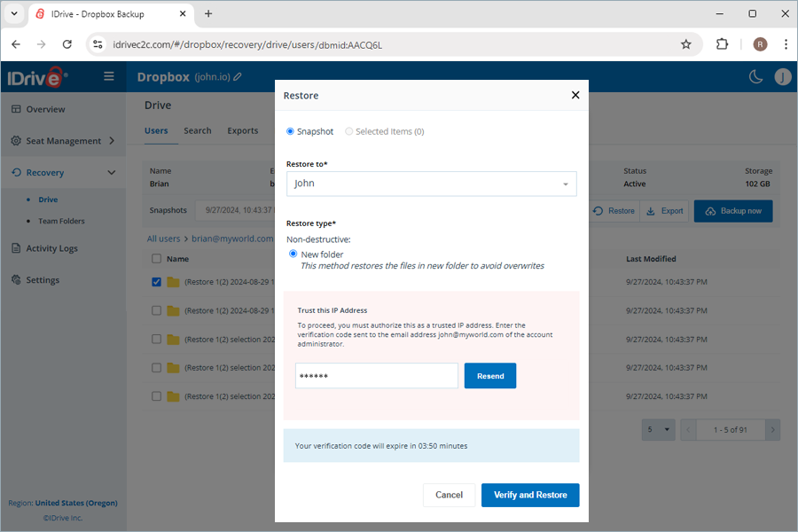Image resolution: width=798 pixels, height=532 pixels.
Task: Uncheck the first checked folder row
Action: point(156,282)
